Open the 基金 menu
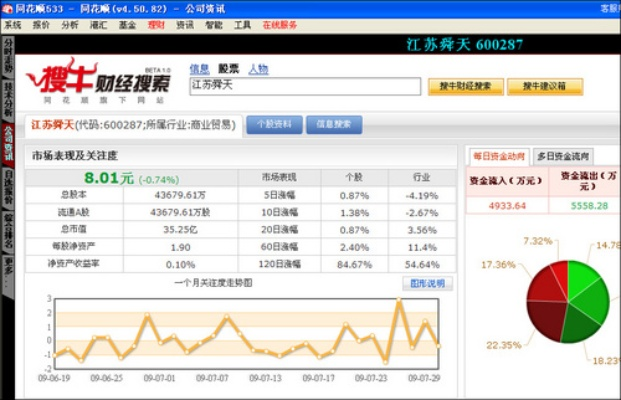621x400 pixels. tap(127, 24)
